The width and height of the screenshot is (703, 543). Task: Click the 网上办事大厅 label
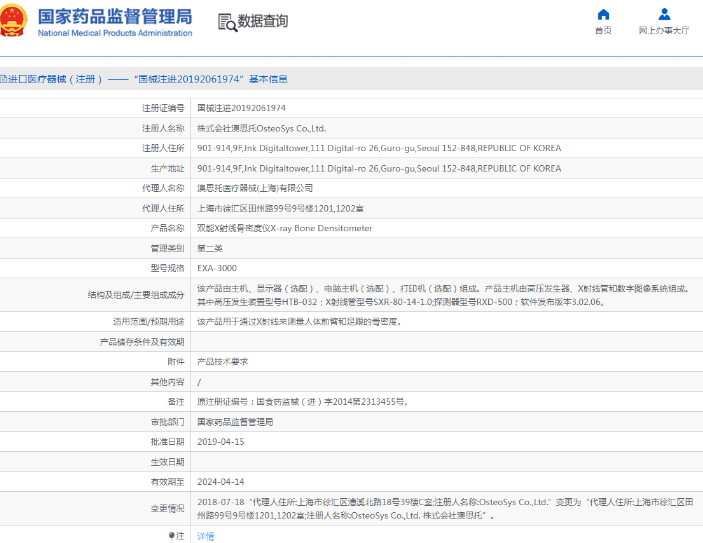664,30
